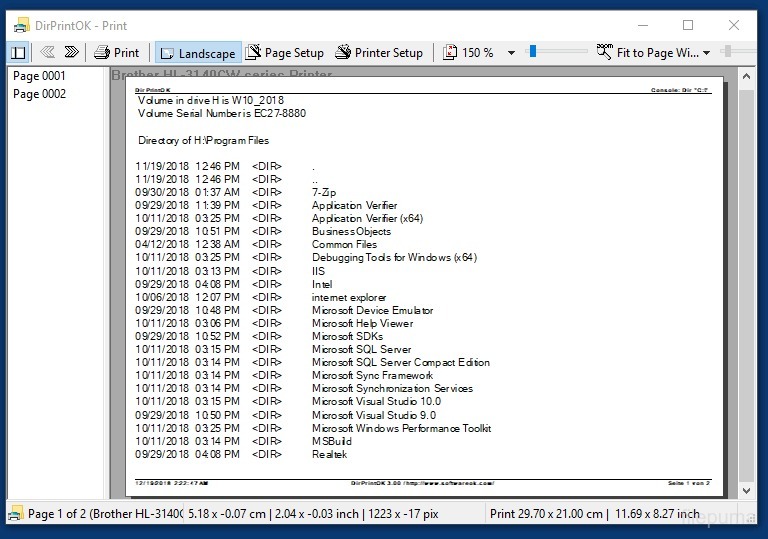Toggle Landscape orientation
This screenshot has width=768, height=539.
point(197,53)
